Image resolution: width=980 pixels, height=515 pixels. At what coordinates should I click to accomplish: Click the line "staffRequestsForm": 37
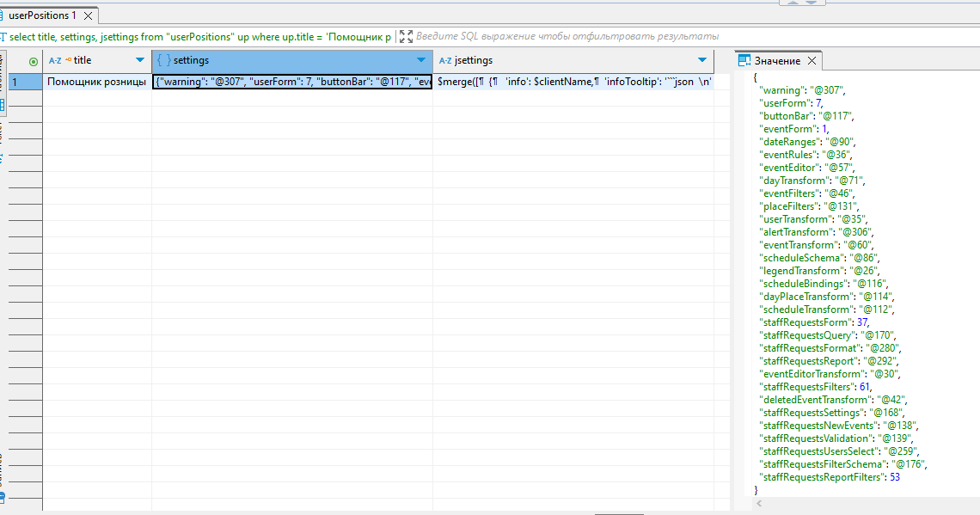(x=814, y=322)
